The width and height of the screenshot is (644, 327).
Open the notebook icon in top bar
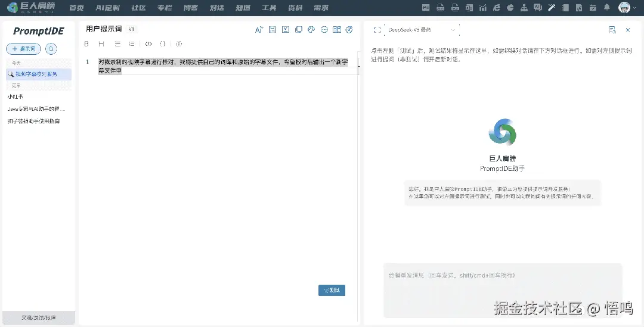click(x=565, y=7)
